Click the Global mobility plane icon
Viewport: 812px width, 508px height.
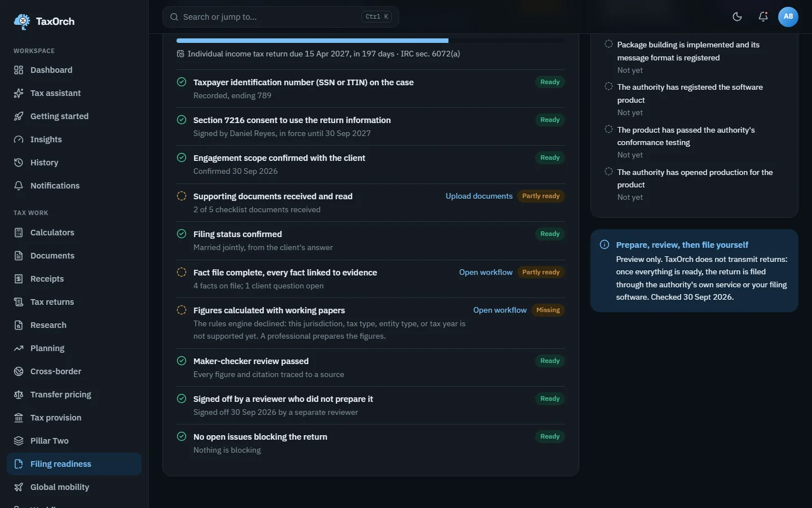[19, 487]
